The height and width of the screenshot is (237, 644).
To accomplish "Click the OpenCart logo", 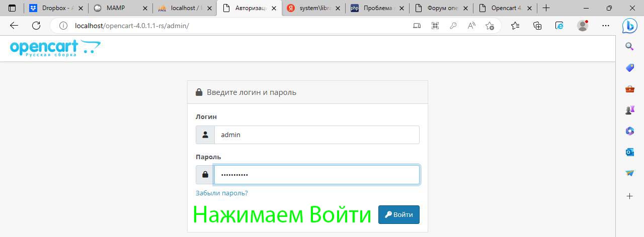I will 55,48.
